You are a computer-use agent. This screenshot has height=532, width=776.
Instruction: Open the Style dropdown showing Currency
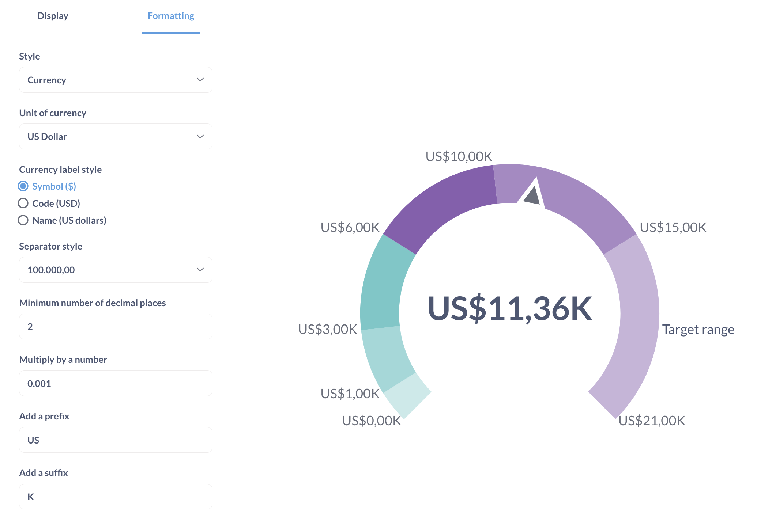tap(116, 80)
